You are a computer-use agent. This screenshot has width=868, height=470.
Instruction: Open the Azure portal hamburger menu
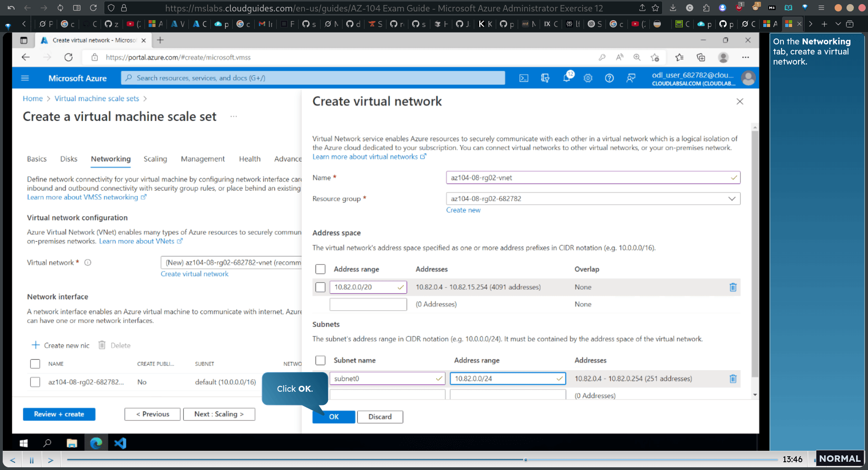(25, 78)
